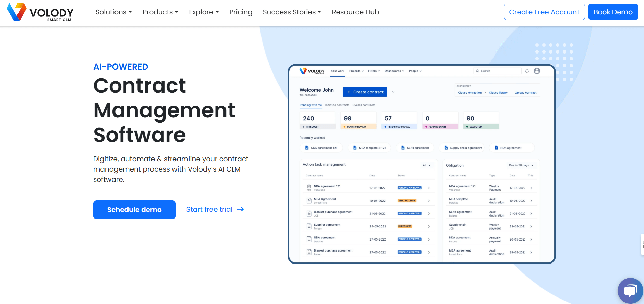Expand the MSA Agreement 19-05-2022 task row chevron
This screenshot has height=304, width=644.
click(x=429, y=201)
